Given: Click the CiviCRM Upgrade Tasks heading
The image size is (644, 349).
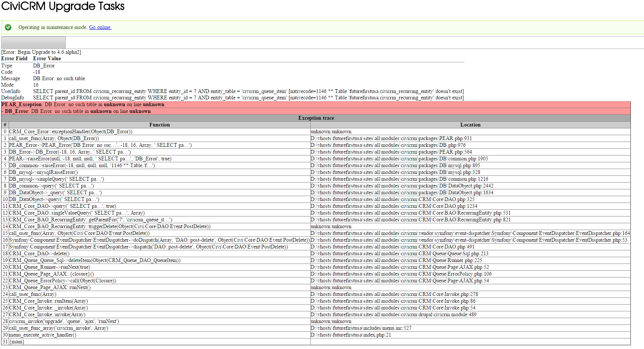Looking at the screenshot, I should point(63,6).
